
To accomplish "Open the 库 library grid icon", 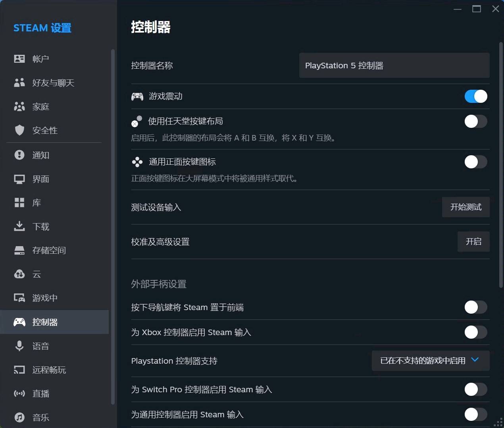I will (x=19, y=202).
